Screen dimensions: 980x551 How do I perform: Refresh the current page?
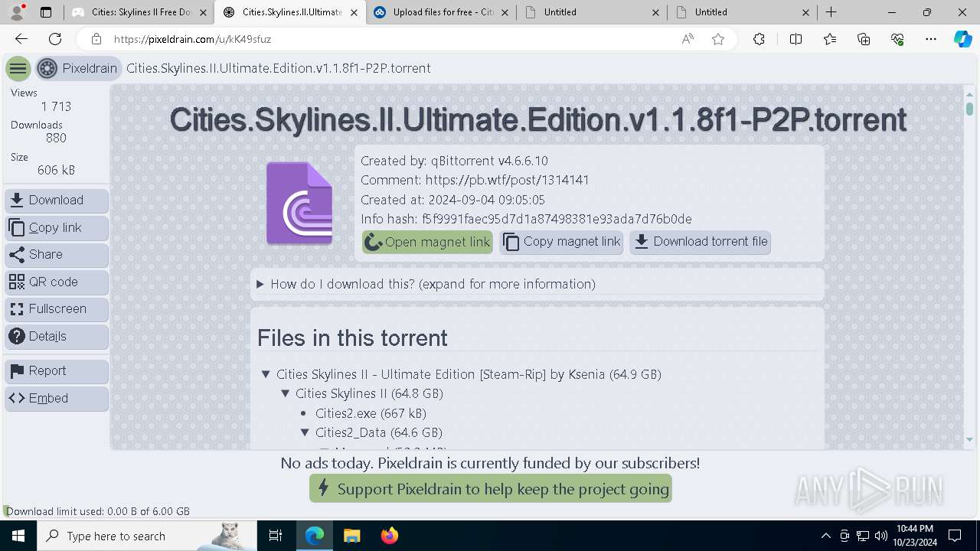pyautogui.click(x=55, y=39)
